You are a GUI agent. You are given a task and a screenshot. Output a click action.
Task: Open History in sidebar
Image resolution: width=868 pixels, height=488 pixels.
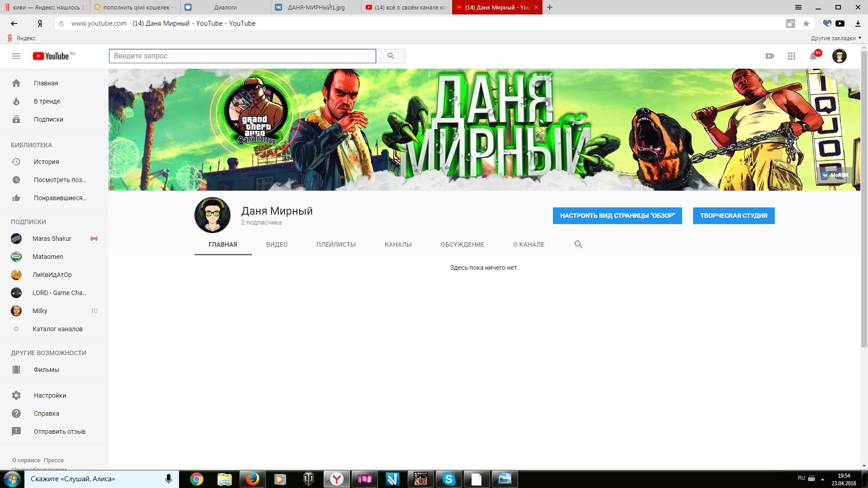(46, 162)
